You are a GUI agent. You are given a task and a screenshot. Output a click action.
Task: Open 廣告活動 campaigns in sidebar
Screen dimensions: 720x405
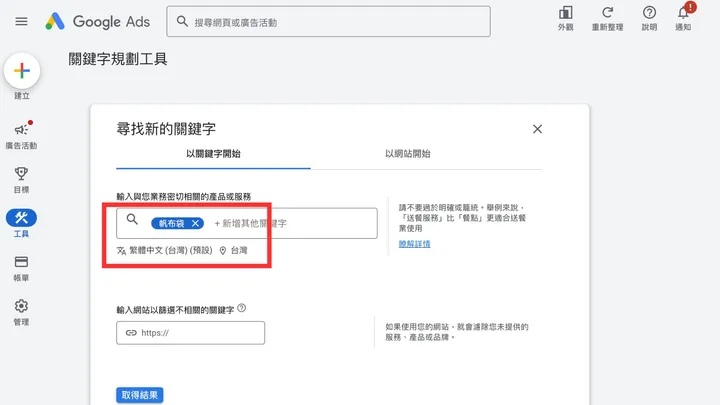21,136
